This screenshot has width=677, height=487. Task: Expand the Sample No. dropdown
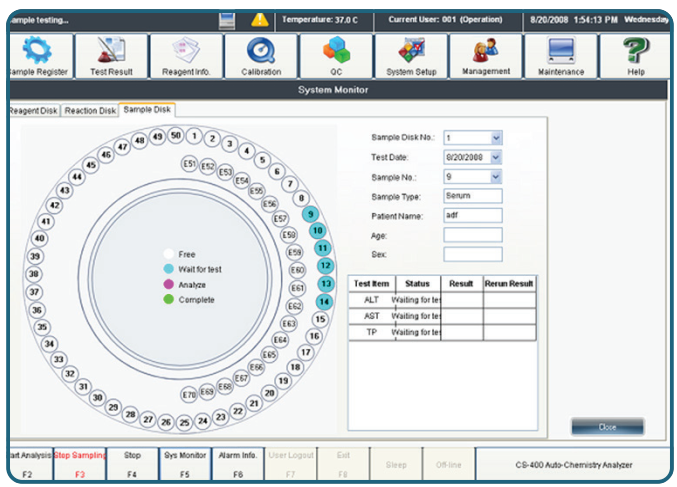coord(496,177)
